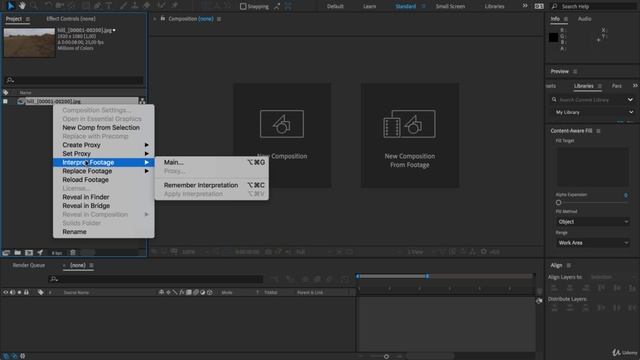Click the Libraries search magnifier icon
This screenshot has height=360, width=640.
pos(554,100)
